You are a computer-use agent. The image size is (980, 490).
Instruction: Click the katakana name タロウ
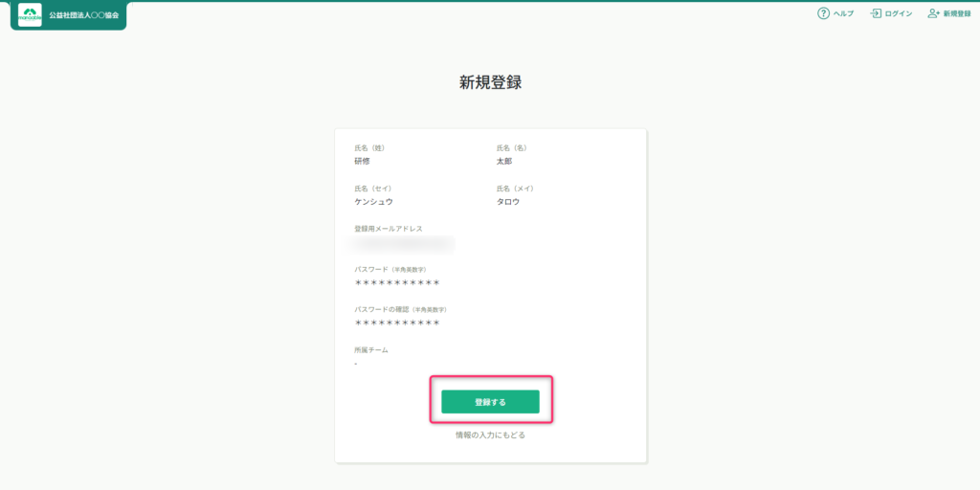[510, 202]
